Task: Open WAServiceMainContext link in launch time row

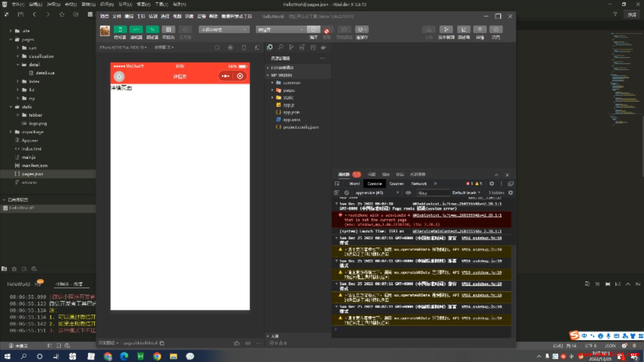Action: click(x=457, y=231)
